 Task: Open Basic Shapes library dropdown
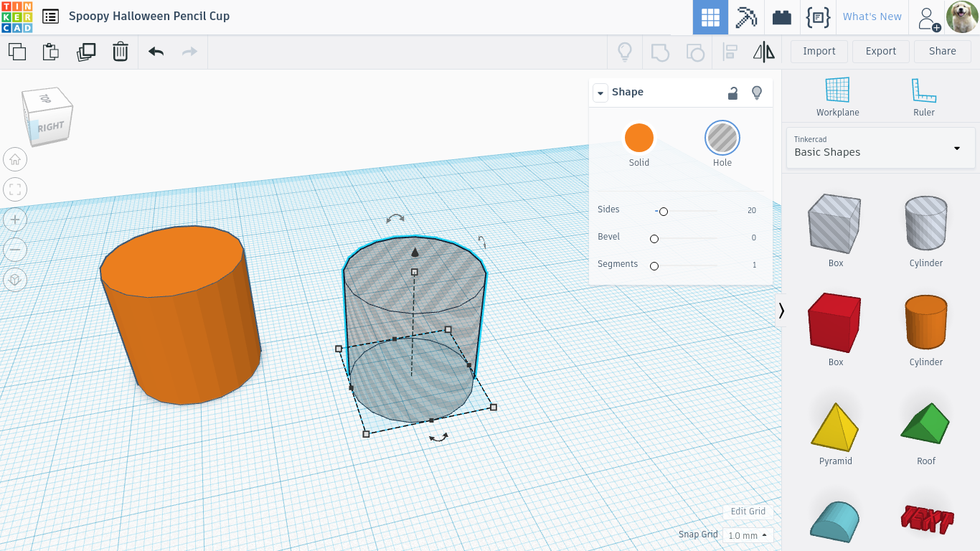(880, 148)
